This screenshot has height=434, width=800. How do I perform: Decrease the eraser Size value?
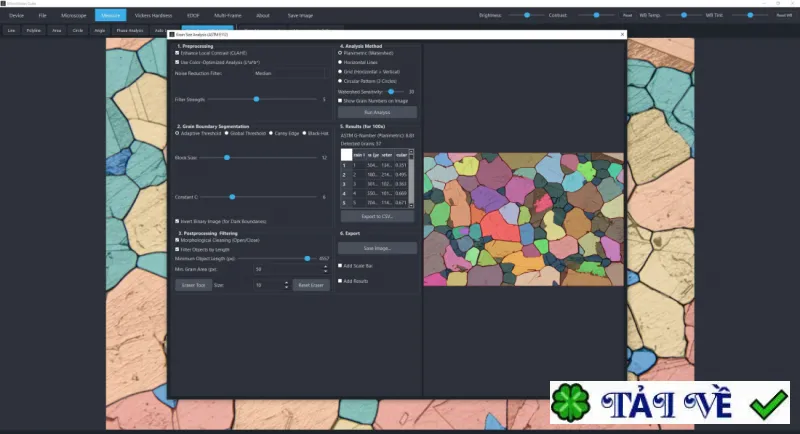click(x=286, y=287)
